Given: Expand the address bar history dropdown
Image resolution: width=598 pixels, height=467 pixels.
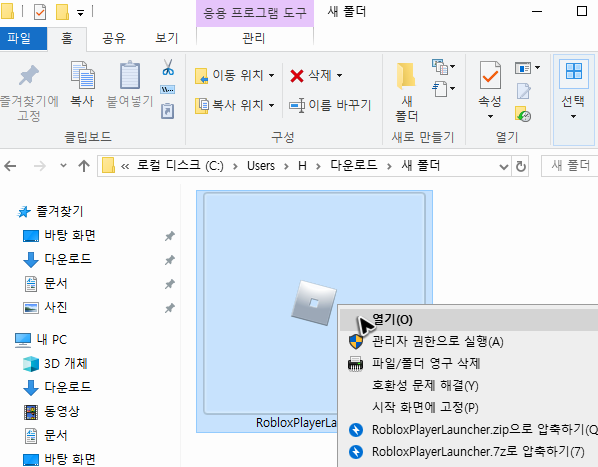Looking at the screenshot, I should 504,167.
